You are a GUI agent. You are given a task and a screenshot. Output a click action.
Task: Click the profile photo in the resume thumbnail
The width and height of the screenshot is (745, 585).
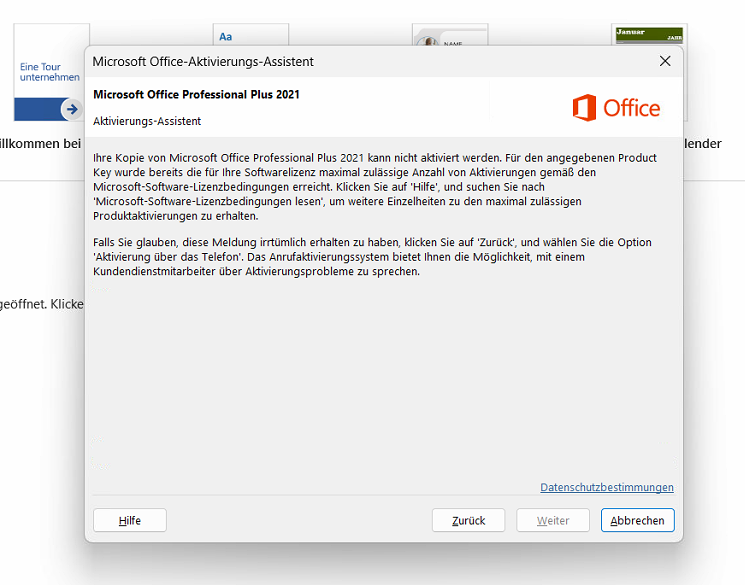tap(430, 42)
